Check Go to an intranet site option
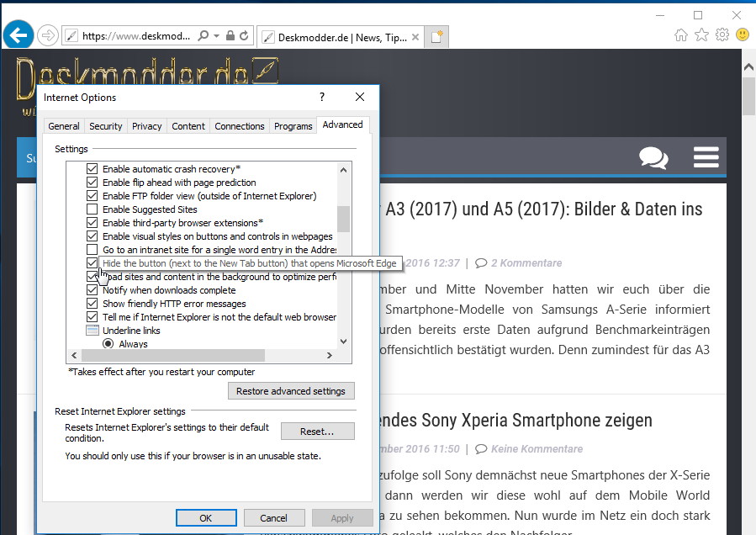 click(x=92, y=249)
